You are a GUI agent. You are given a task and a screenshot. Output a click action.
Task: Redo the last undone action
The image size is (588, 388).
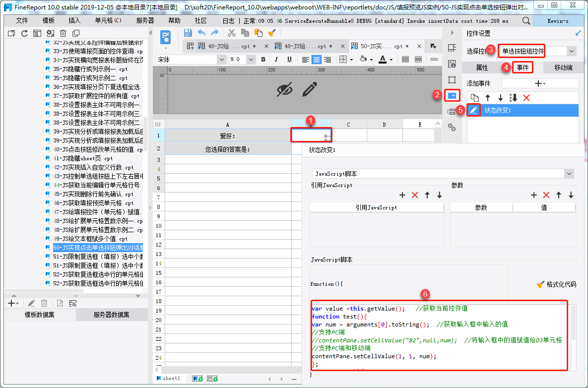[214, 33]
